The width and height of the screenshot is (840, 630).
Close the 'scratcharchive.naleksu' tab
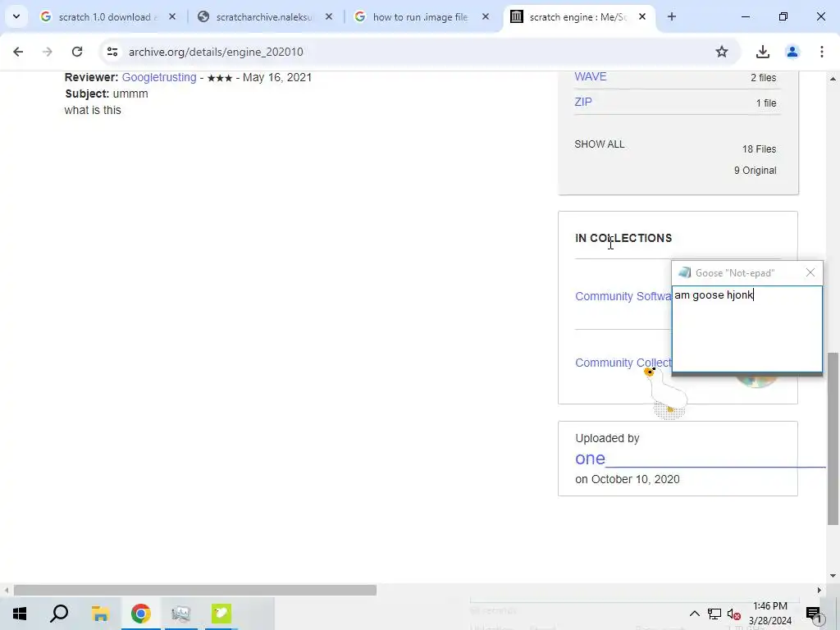[329, 17]
